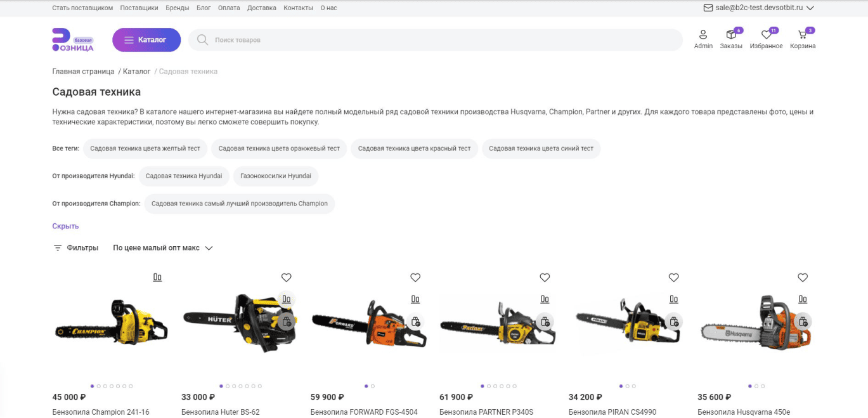Screen dimensions: 868x418
Task: Open PARTNER P340S chainsaw image
Action: coord(497,323)
